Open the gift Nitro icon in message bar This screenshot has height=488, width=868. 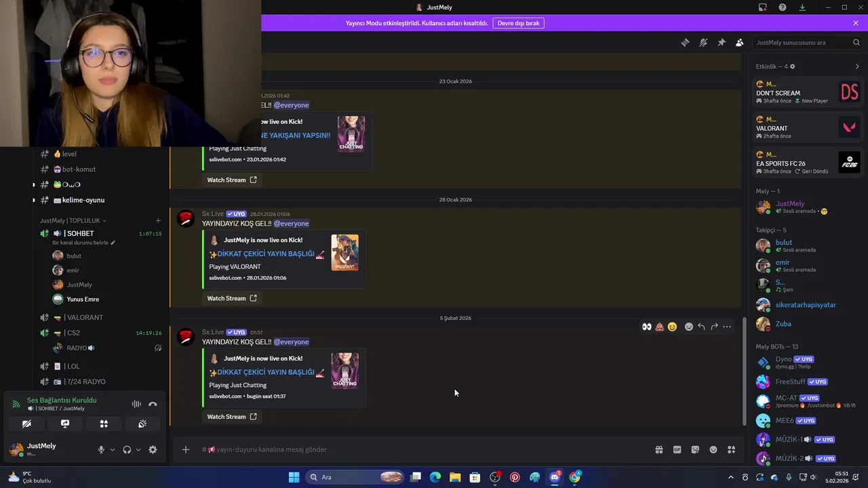click(658, 449)
